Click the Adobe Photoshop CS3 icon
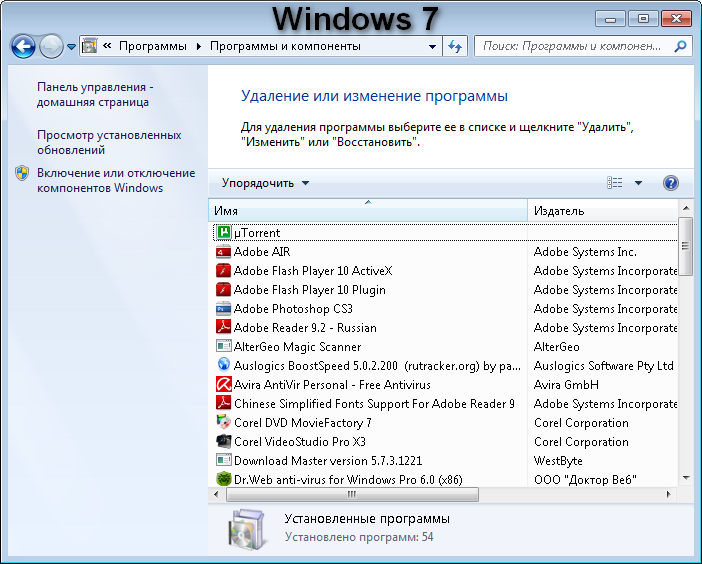 [x=224, y=309]
